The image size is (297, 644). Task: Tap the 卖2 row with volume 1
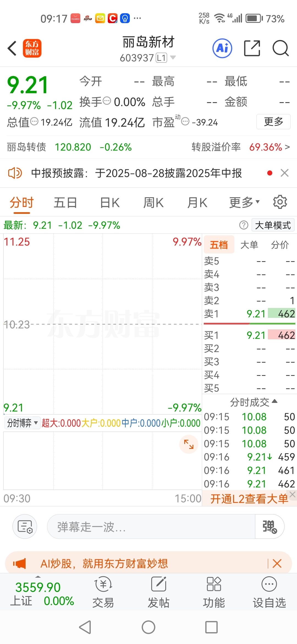pos(249,301)
